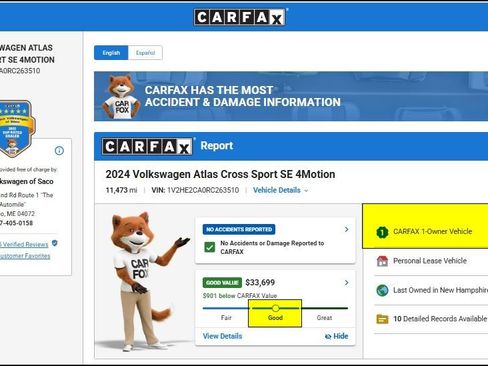Click the 2024 Volkswagen Atlas Cross Sport title
The image size is (488, 366).
[x=220, y=174]
